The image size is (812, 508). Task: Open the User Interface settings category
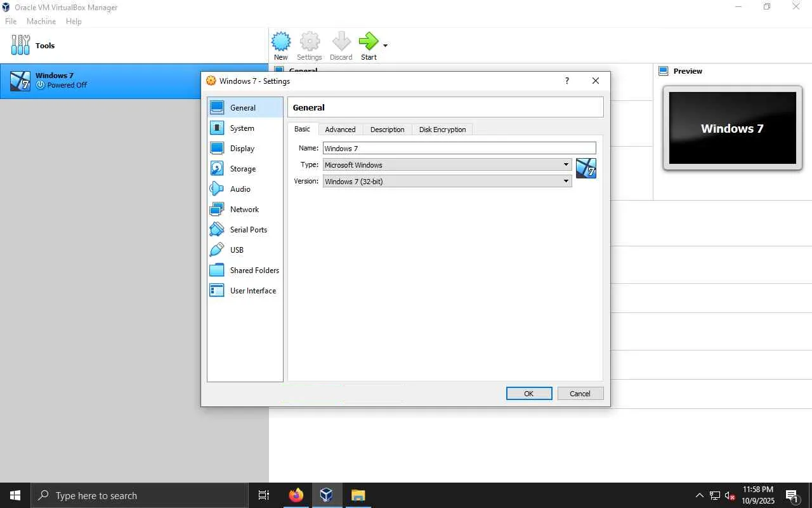click(245, 291)
